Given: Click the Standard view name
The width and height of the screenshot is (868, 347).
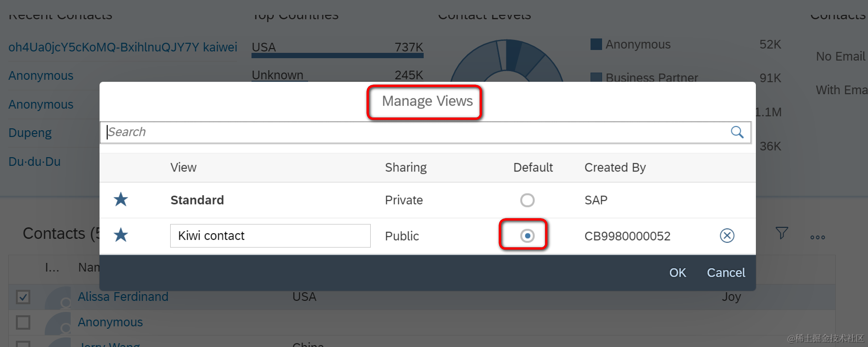Looking at the screenshot, I should click(197, 200).
